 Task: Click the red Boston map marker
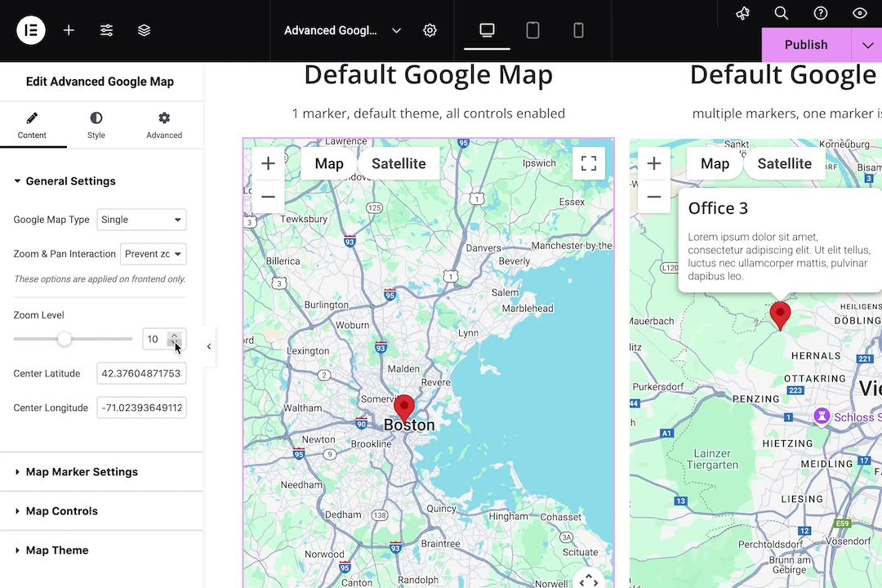point(404,408)
